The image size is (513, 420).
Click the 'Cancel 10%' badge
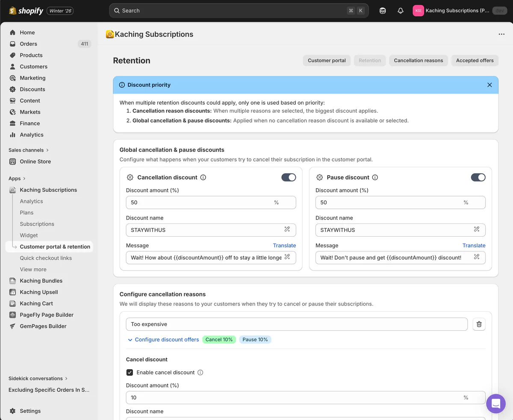219,340
